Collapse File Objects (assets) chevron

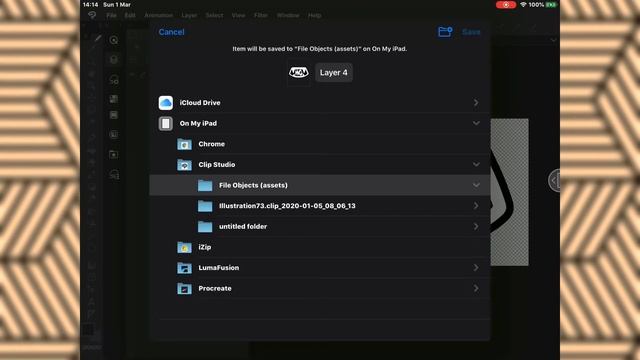(476, 185)
